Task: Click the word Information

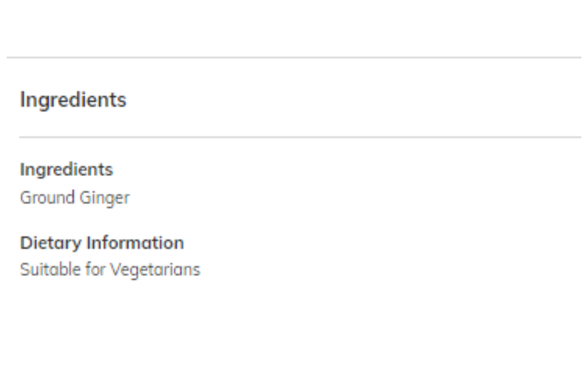Action: 136,243
